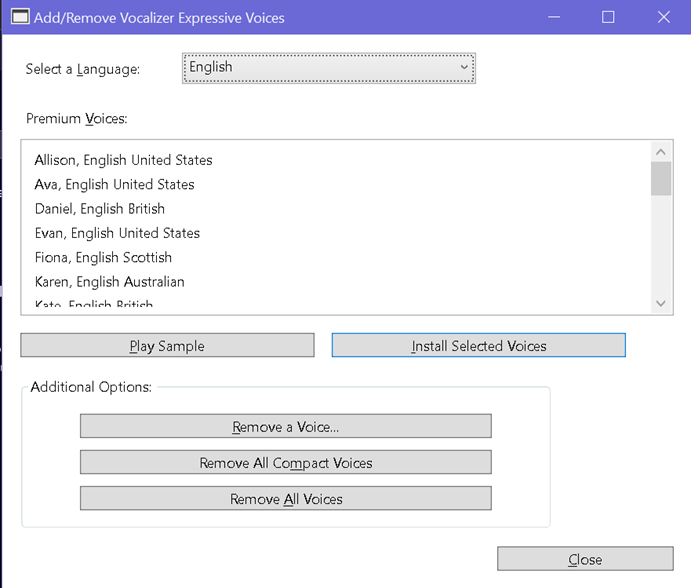Open the Remove a Voice dialog

tap(286, 426)
